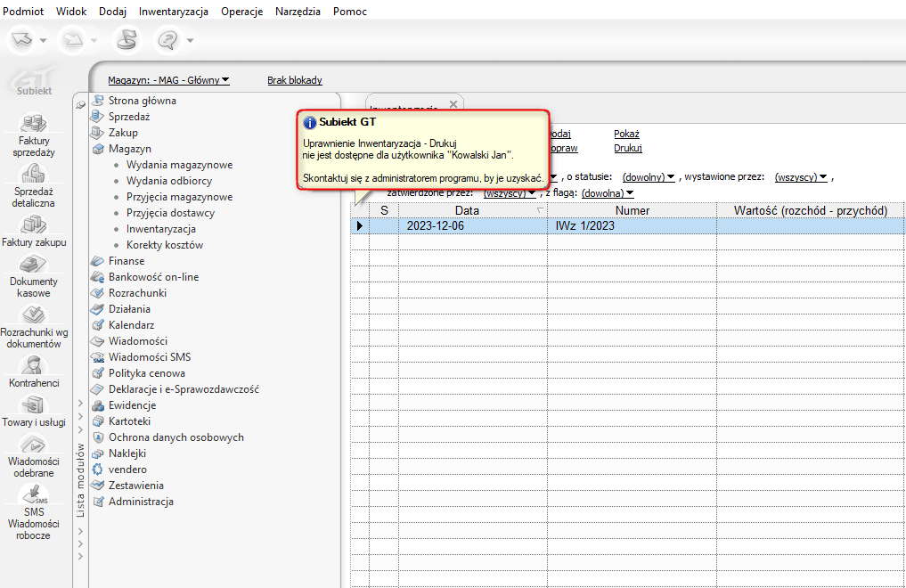906x588 pixels.
Task: Click the Wiadomości SMS module icon
Action: [98, 357]
